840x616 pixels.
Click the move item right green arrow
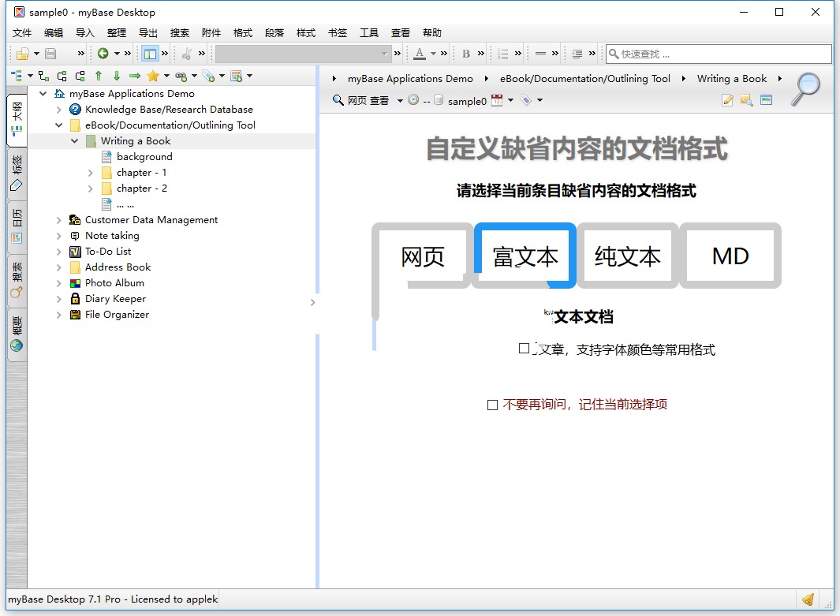click(134, 76)
